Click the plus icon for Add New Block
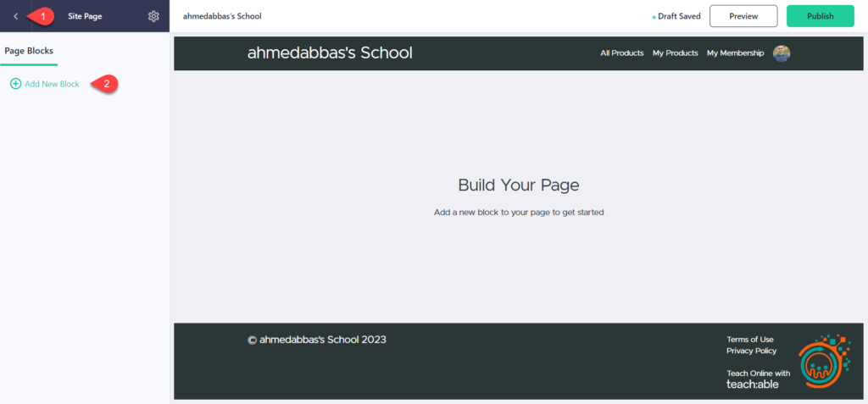Screen dimensions: 868x404 click(x=15, y=84)
